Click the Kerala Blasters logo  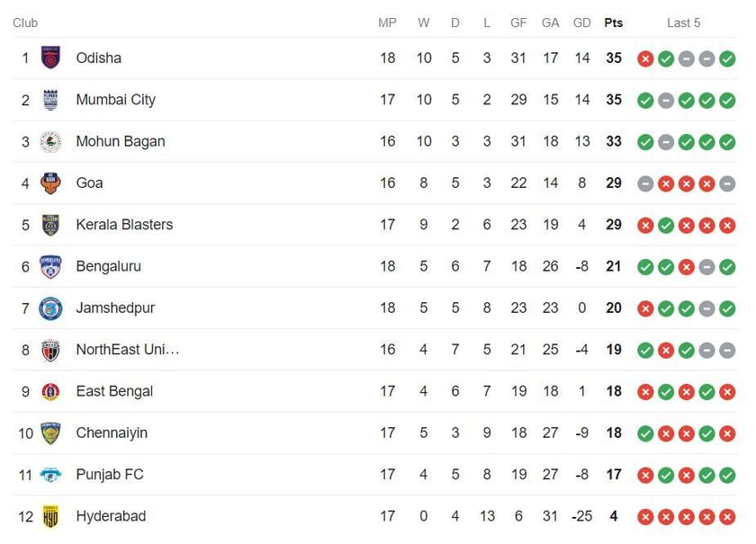point(50,225)
